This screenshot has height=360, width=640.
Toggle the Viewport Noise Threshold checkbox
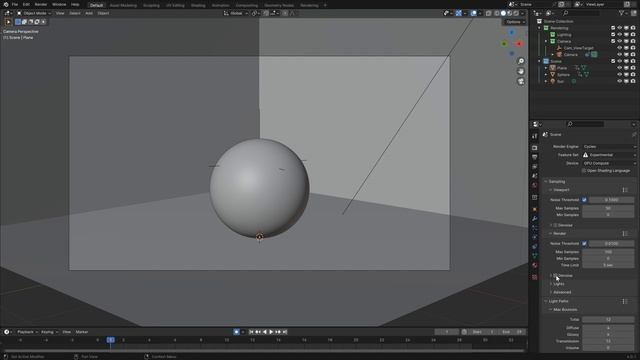coord(584,200)
